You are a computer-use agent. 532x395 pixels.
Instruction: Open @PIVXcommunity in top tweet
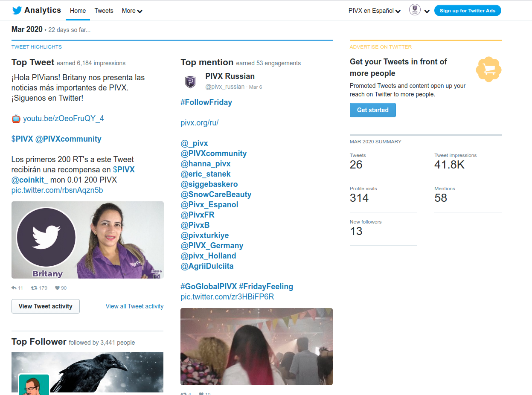pyautogui.click(x=68, y=139)
